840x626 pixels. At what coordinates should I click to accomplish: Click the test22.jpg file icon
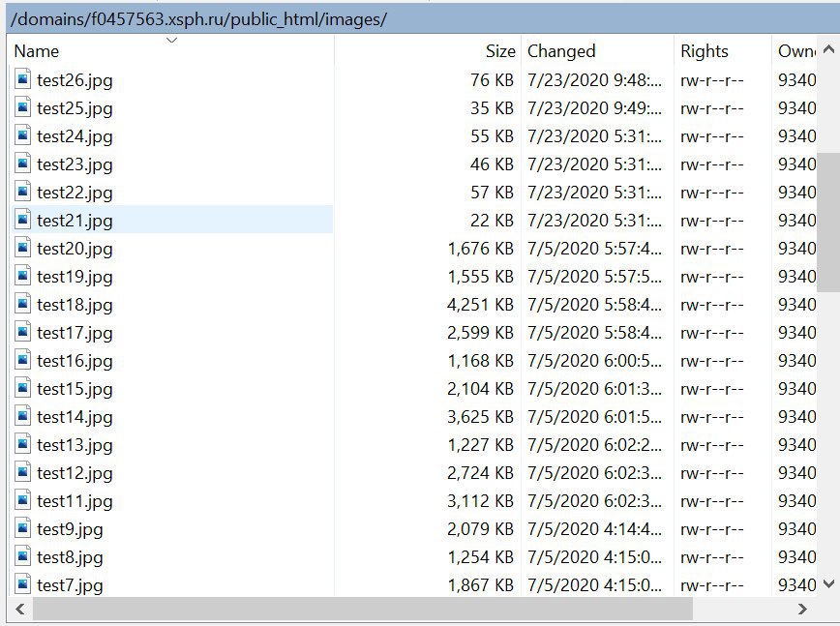22,192
